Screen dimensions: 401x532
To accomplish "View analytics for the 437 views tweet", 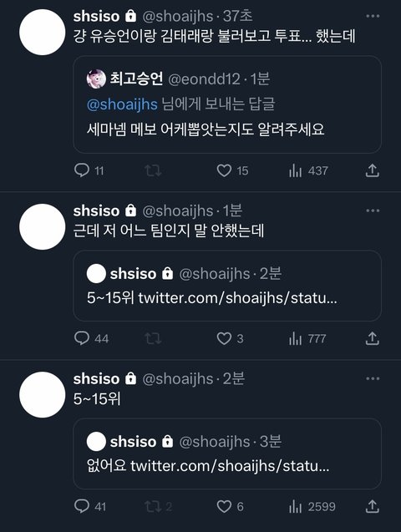I will click(308, 170).
